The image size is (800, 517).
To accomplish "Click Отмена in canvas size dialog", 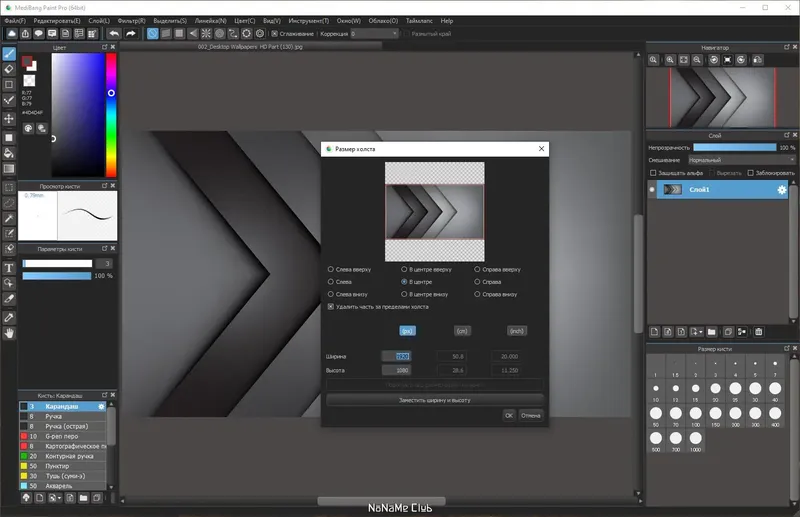I will click(x=531, y=415).
